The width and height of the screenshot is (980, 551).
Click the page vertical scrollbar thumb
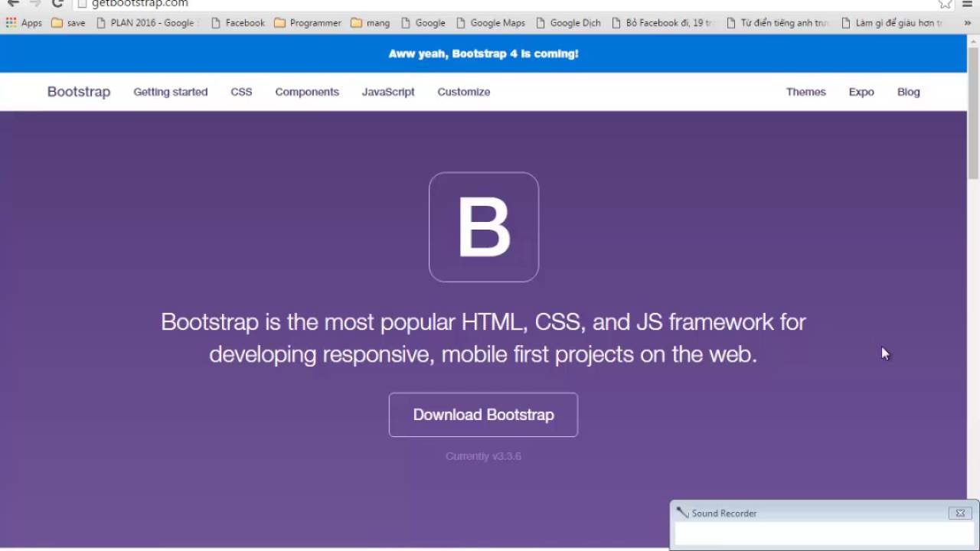tap(973, 114)
